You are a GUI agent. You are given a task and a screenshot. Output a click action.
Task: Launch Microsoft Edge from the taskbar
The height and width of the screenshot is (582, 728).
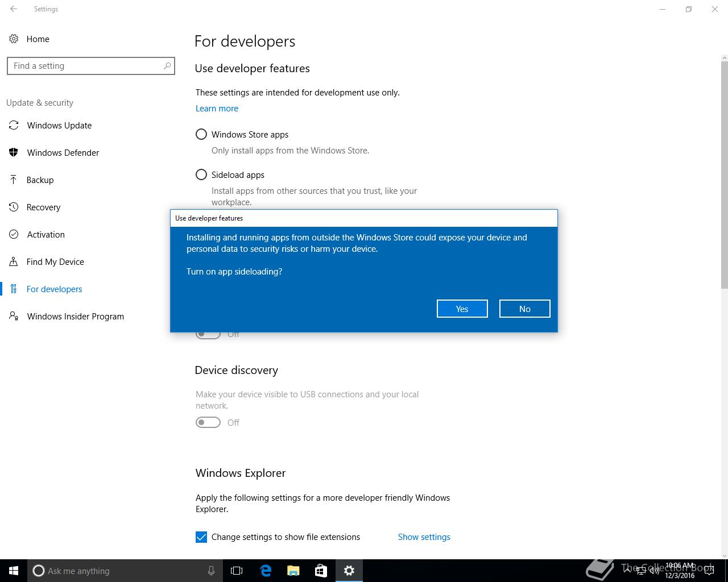click(266, 571)
